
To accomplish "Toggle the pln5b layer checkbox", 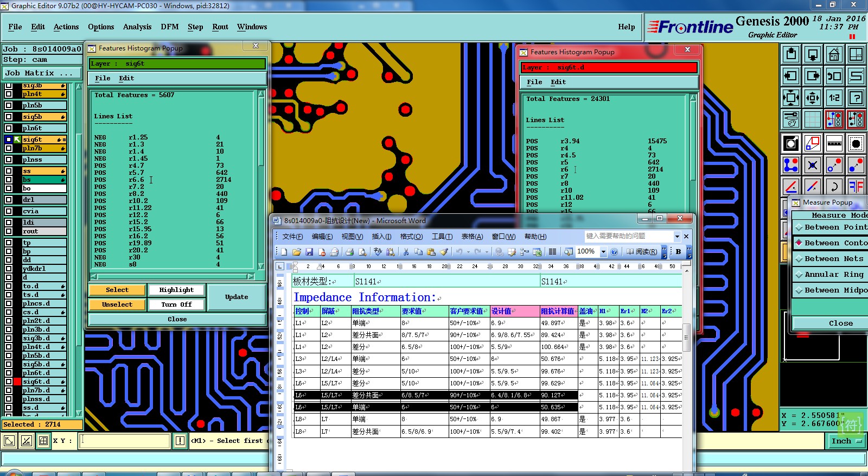I will 9,105.
